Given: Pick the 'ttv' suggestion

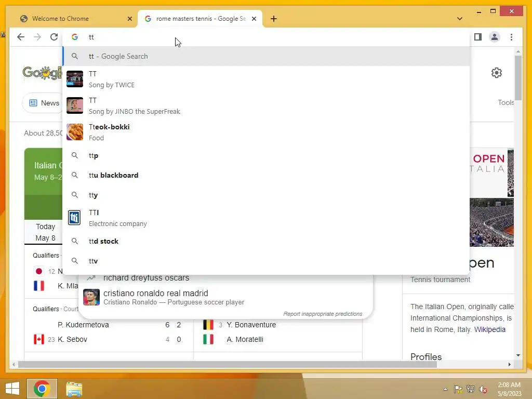Looking at the screenshot, I should (x=266, y=261).
